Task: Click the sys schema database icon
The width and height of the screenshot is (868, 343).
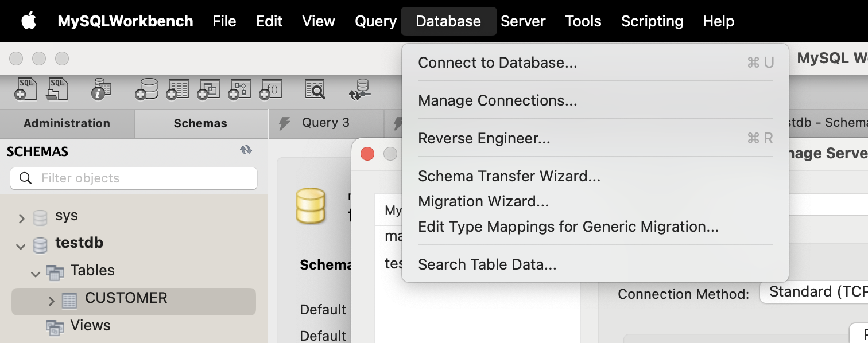Action: [x=40, y=217]
